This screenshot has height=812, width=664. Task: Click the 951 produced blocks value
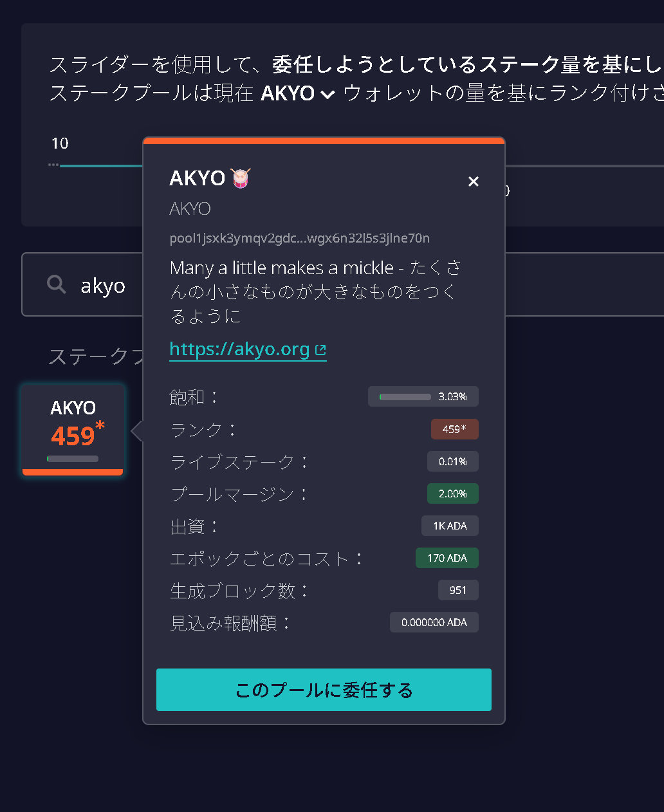click(458, 590)
